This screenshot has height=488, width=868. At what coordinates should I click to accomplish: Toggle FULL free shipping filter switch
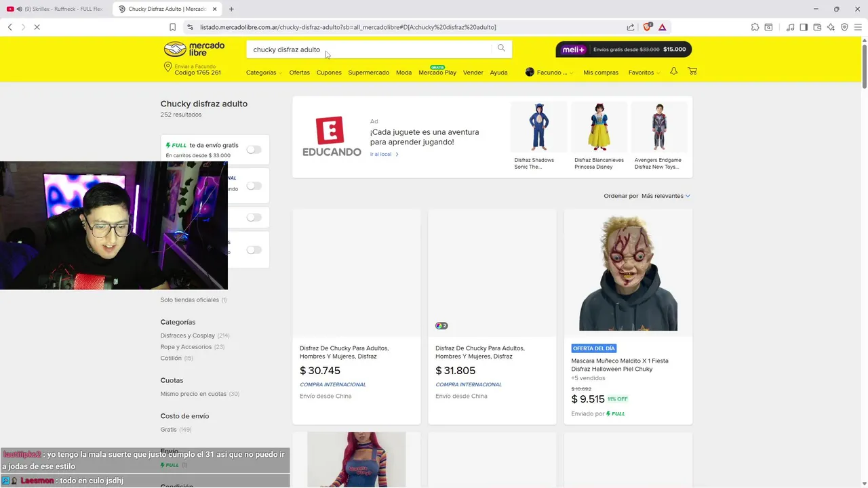[x=254, y=149]
